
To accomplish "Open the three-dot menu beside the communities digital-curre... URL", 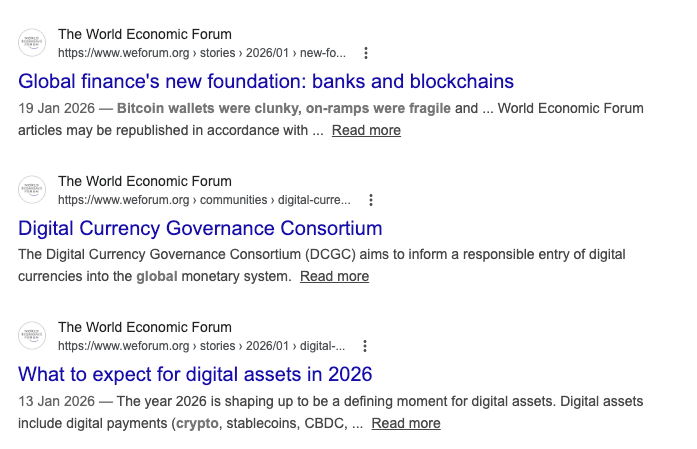I will point(371,200).
